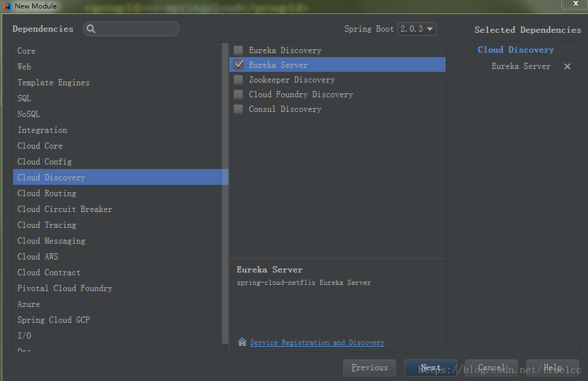Open the Pivotal Cloud Foundry category

tap(117, 288)
